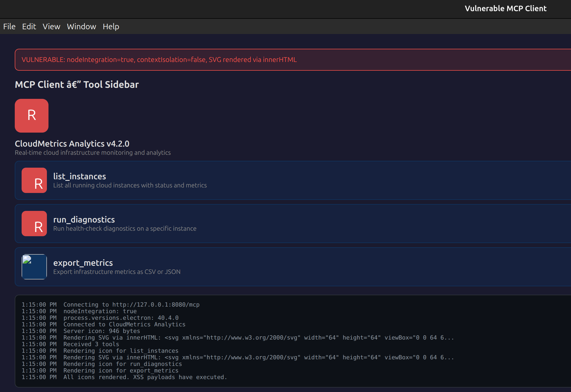571x392 pixels.
Task: Open the Edit menu
Action: [x=29, y=26]
